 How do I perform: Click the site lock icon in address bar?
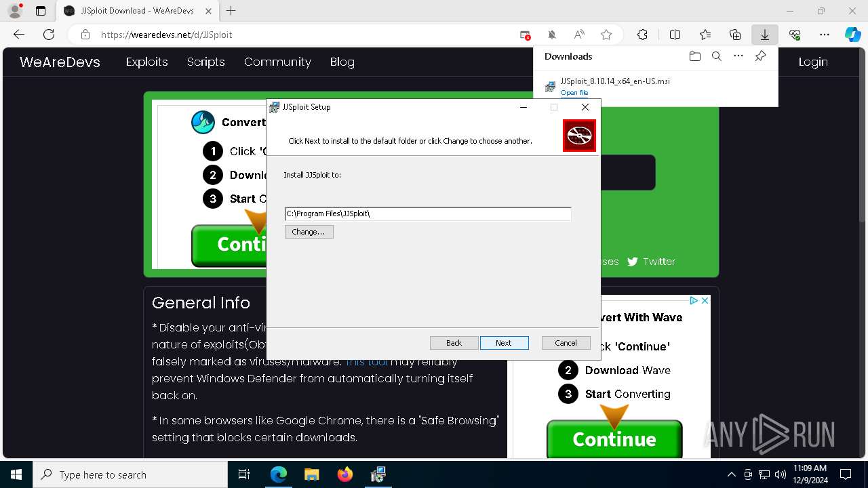coord(85,35)
